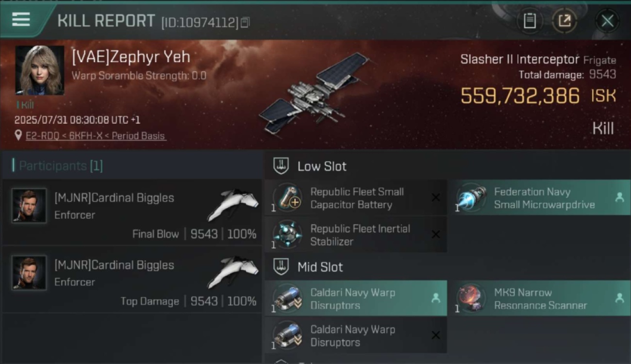631x364 pixels.
Task: Copy the kill report ID icon
Action: [245, 22]
